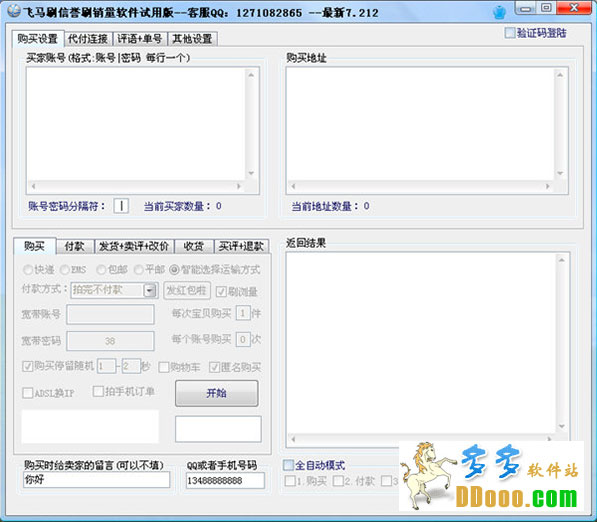The height and width of the screenshot is (522, 597).
Task: Select the EMS shipping radio button
Action: point(65,270)
